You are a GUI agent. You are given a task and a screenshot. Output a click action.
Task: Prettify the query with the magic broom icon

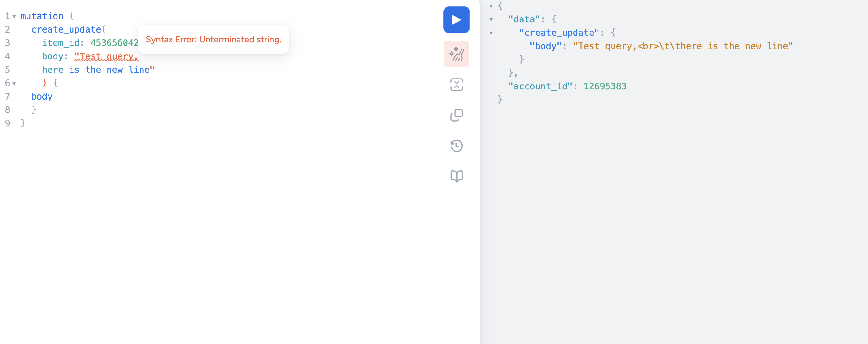(x=456, y=54)
